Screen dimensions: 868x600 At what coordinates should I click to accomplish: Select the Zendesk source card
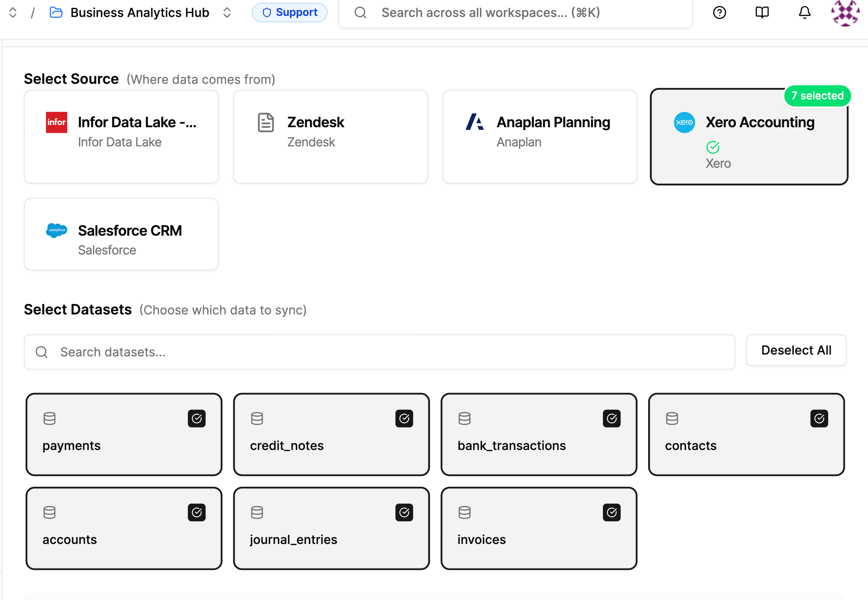pyautogui.click(x=330, y=137)
